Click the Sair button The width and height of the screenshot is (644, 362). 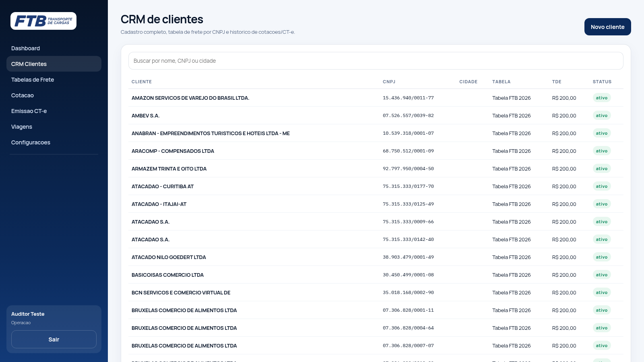coord(54,339)
